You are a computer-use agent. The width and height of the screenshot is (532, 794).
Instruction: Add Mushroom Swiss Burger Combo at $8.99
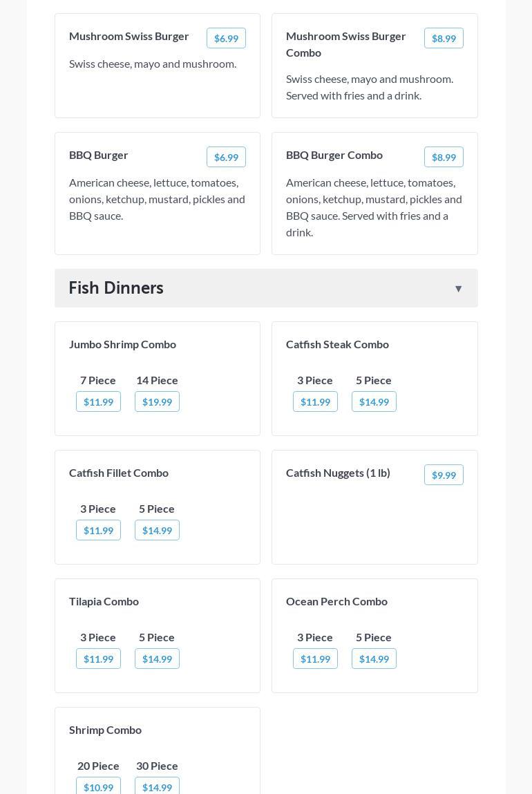pyautogui.click(x=444, y=39)
